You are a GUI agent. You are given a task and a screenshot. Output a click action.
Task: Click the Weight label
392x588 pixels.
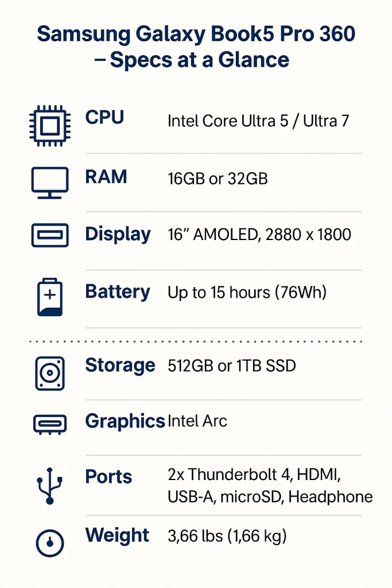117,536
